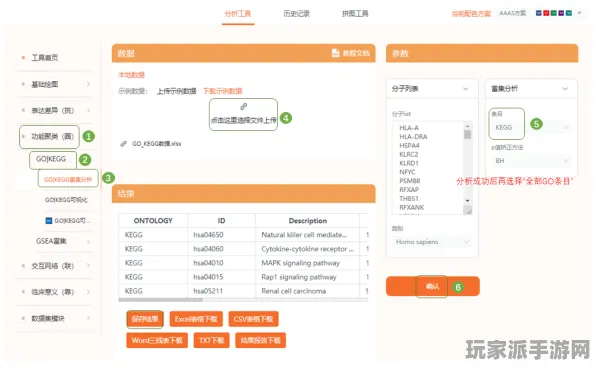This screenshot has height=368, width=596.
Task: Click the orange 确认 confirm button
Action: coord(433,286)
